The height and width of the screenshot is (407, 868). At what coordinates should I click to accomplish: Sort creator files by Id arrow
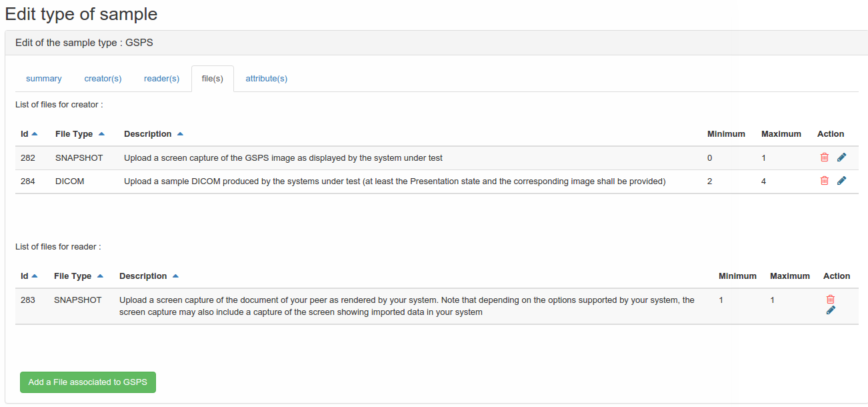click(35, 134)
